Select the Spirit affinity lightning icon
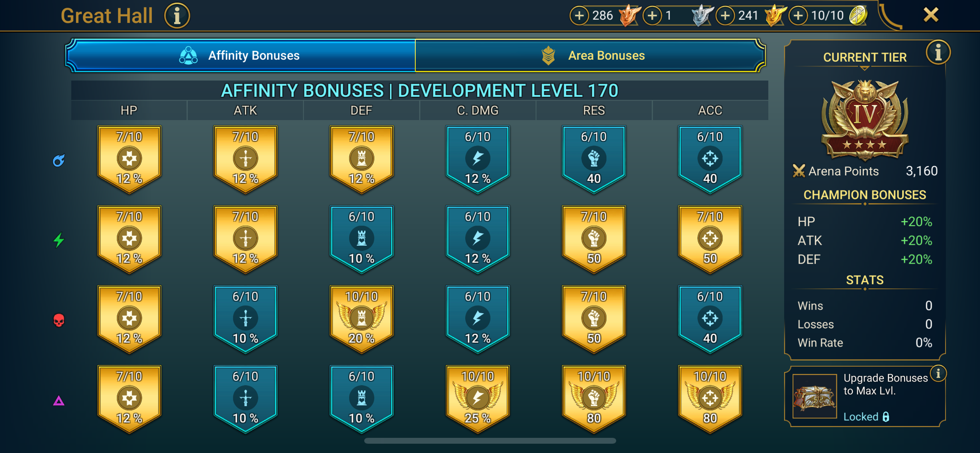980x453 pixels. (59, 240)
